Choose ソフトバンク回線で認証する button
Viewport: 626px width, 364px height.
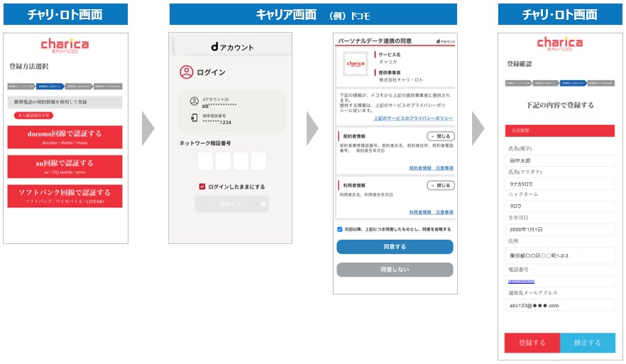(x=65, y=196)
